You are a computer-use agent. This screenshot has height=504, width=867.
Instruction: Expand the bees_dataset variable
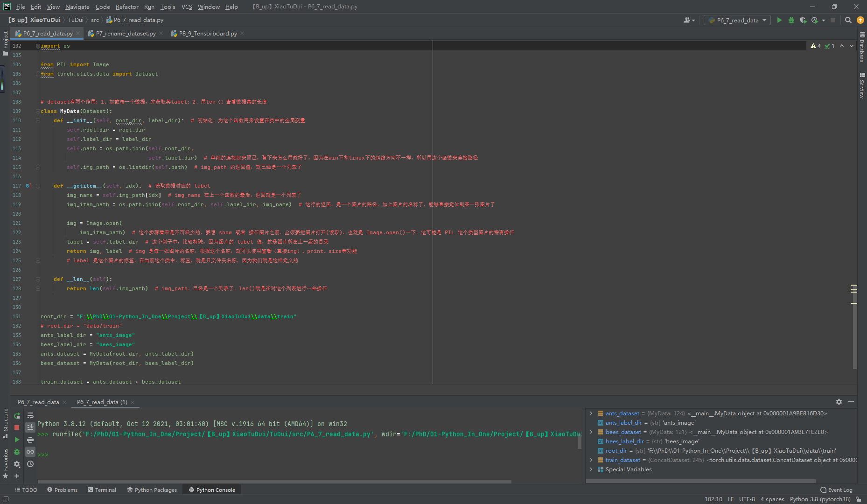click(591, 432)
